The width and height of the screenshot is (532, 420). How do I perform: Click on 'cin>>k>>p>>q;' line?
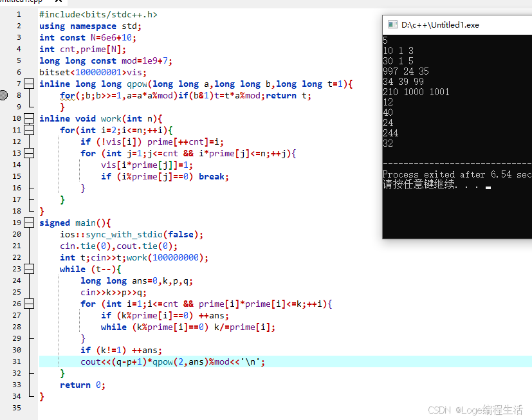coord(113,293)
